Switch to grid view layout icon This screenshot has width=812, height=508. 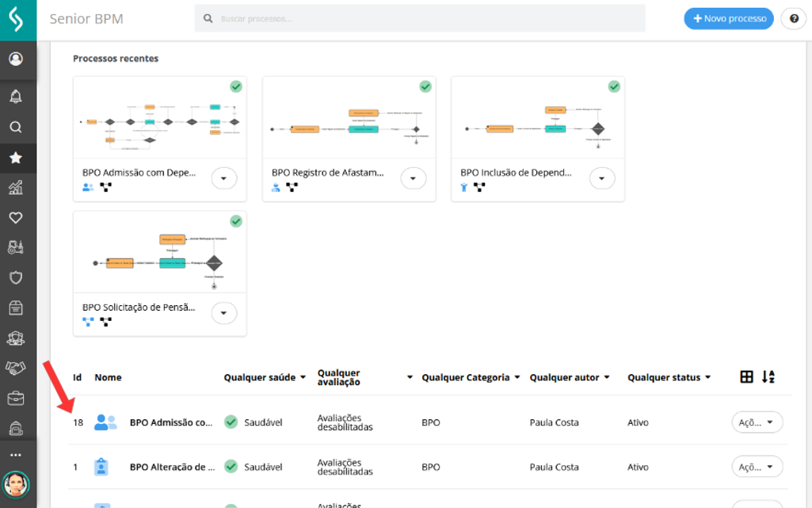click(746, 377)
